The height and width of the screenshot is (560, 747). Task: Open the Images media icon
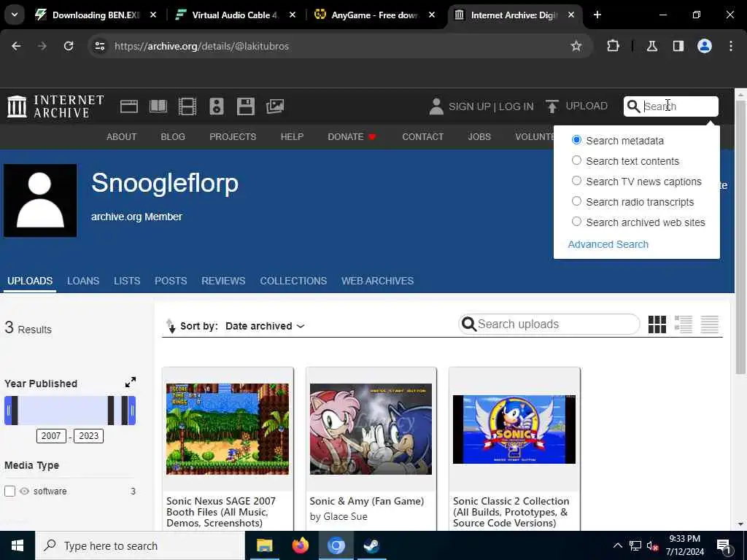coord(275,106)
